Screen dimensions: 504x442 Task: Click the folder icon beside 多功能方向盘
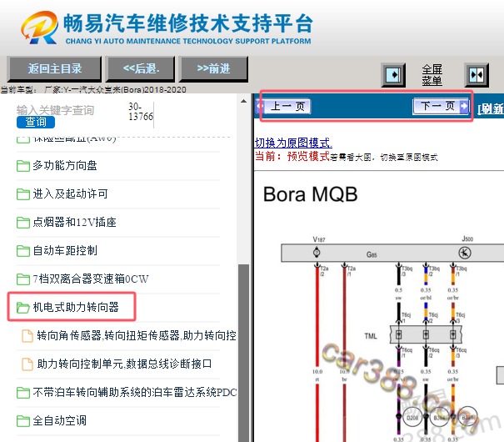point(23,166)
